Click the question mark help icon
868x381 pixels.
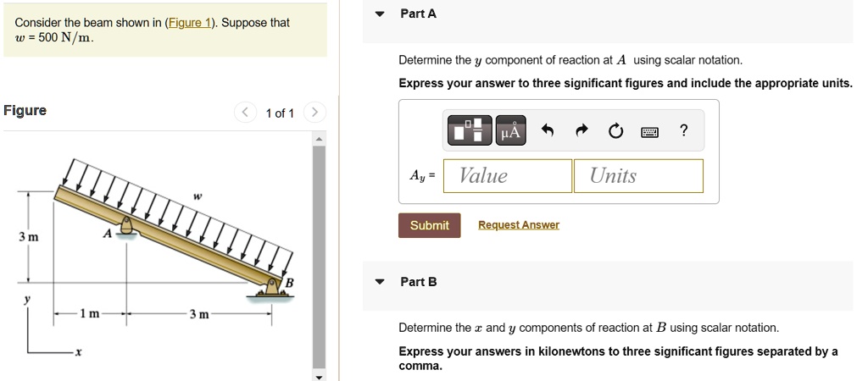(684, 130)
